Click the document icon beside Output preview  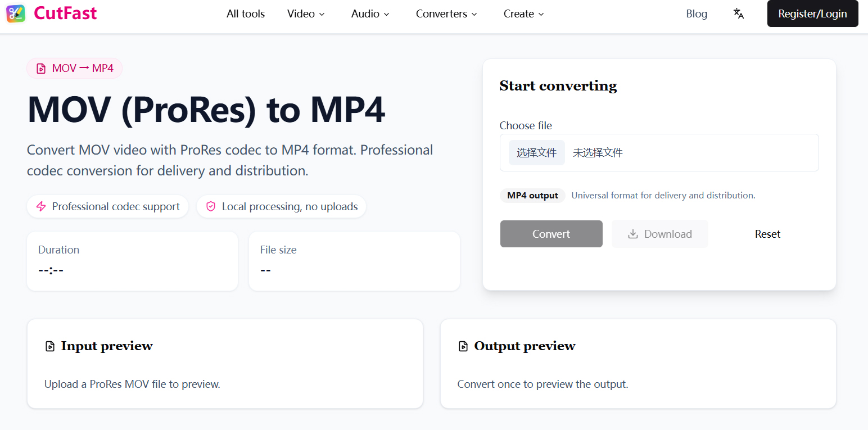point(463,346)
